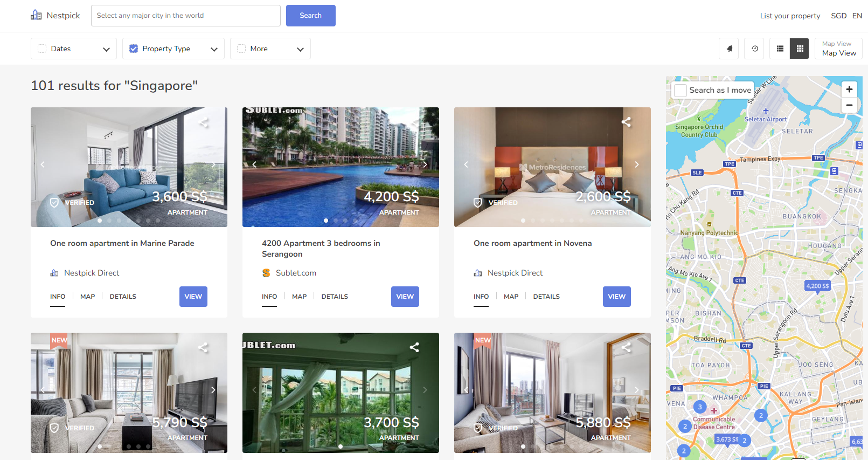The width and height of the screenshot is (868, 460).
Task: Enable the Search as I move checkbox
Action: point(680,91)
